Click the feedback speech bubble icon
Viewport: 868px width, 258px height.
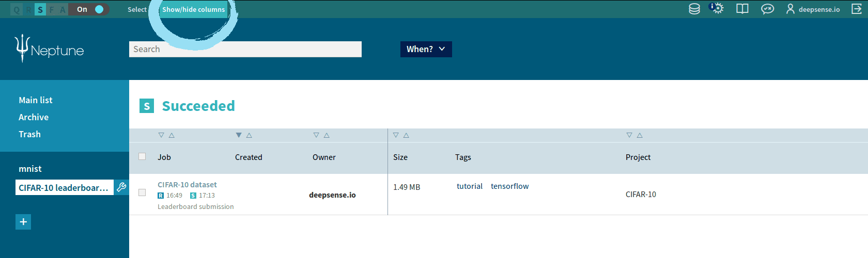(767, 9)
